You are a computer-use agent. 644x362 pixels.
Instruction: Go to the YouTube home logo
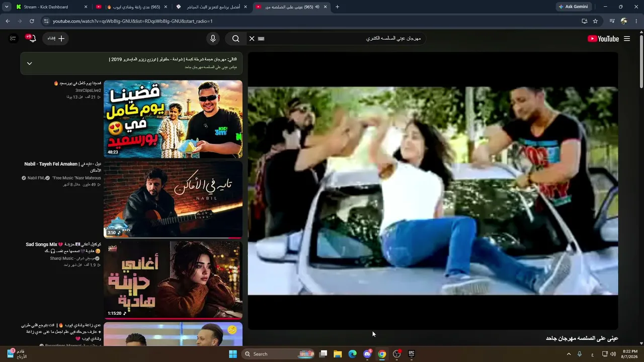603,39
